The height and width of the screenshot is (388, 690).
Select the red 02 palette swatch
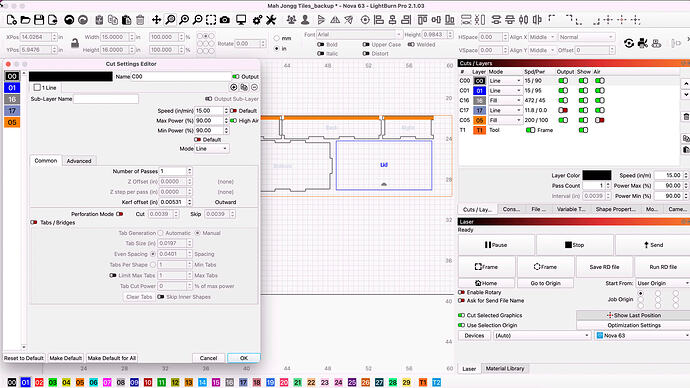39,382
